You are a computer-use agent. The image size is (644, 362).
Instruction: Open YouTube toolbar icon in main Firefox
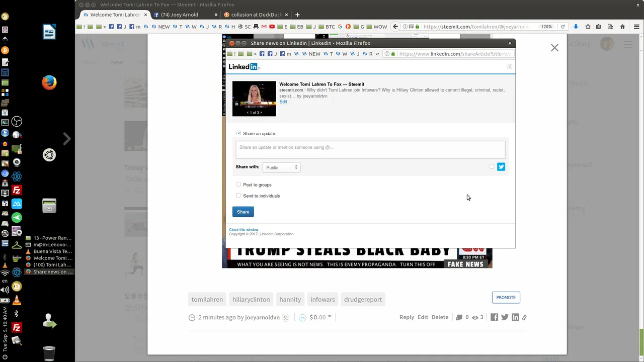[x=610, y=27]
